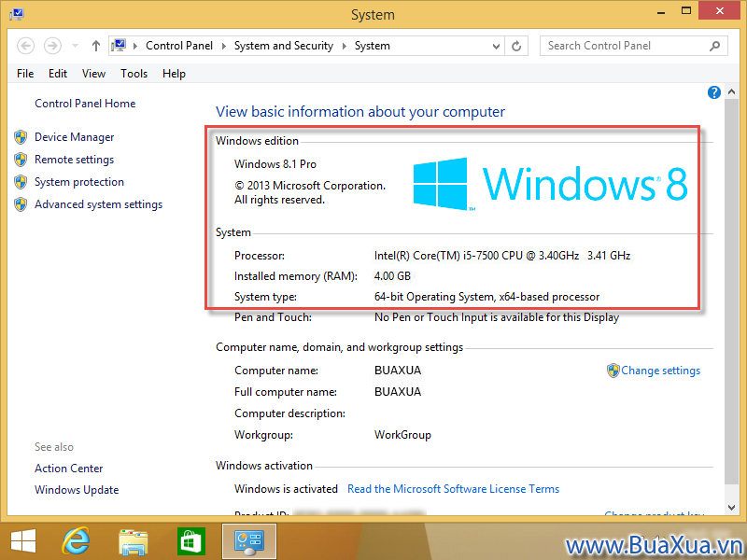Click Change settings for computer name

pos(661,371)
